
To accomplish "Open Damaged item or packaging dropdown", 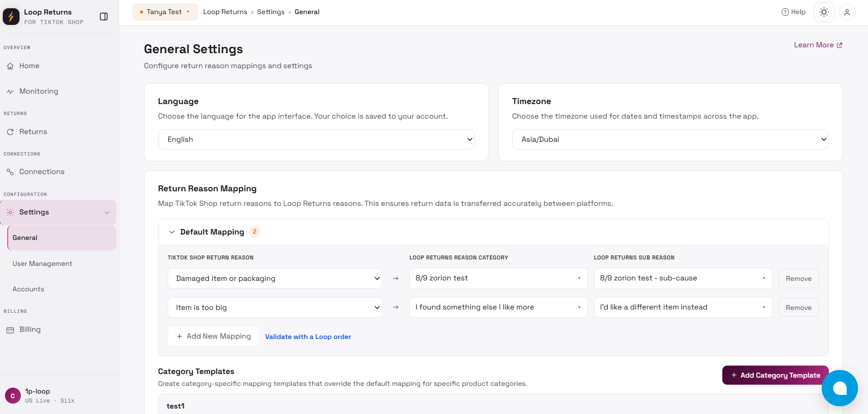I will click(275, 278).
